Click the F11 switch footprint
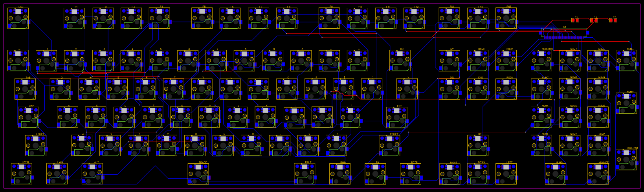 click(386, 18)
